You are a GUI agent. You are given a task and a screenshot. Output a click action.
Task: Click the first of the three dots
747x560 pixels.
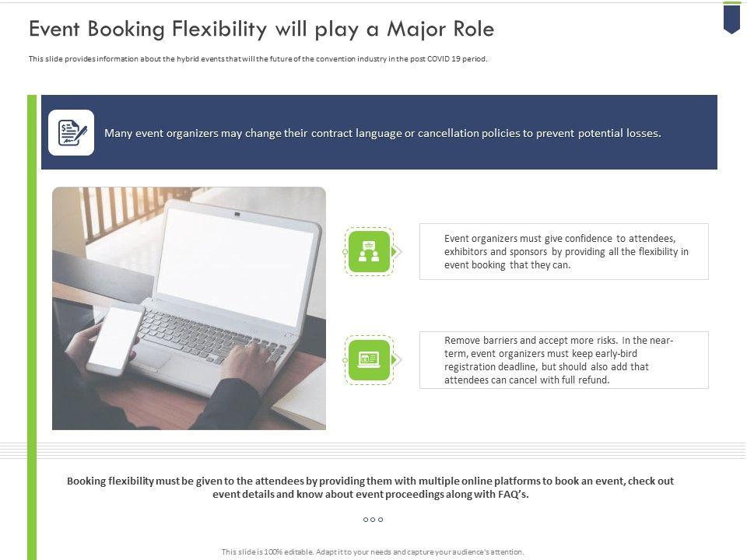[365, 520]
